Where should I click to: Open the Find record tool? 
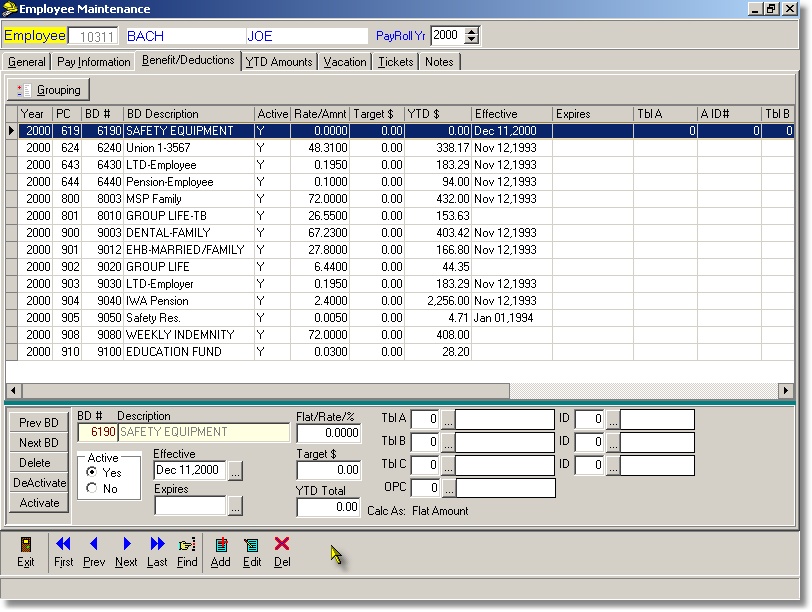click(187, 545)
